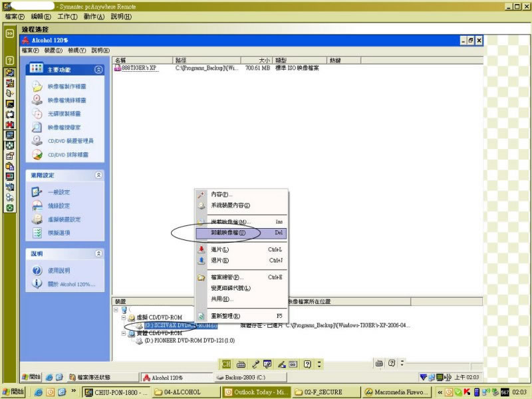Open the 04-ALCOHOL folder taskbar button
The width and height of the screenshot is (532, 399).
pos(186,392)
